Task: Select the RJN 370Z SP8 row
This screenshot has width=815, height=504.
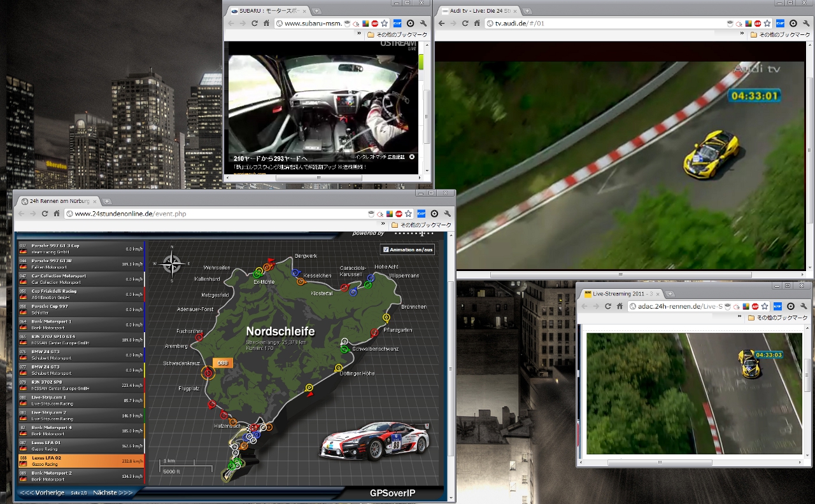Action: pyautogui.click(x=81, y=385)
